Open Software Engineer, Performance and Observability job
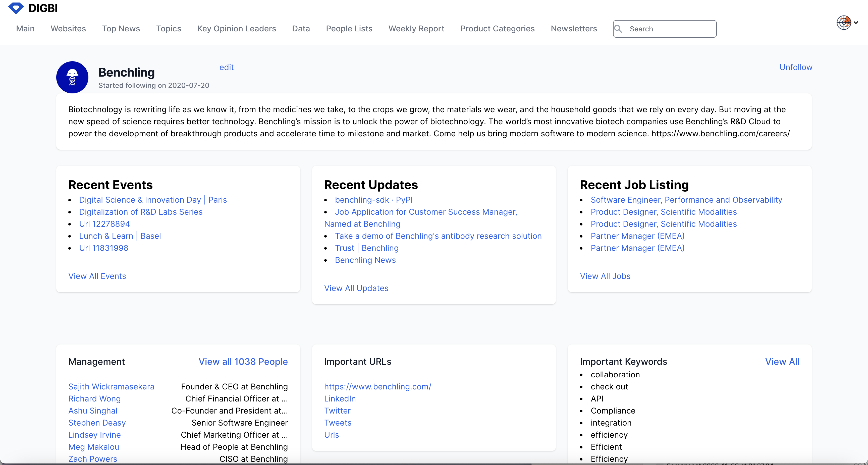868x465 pixels. (686, 200)
